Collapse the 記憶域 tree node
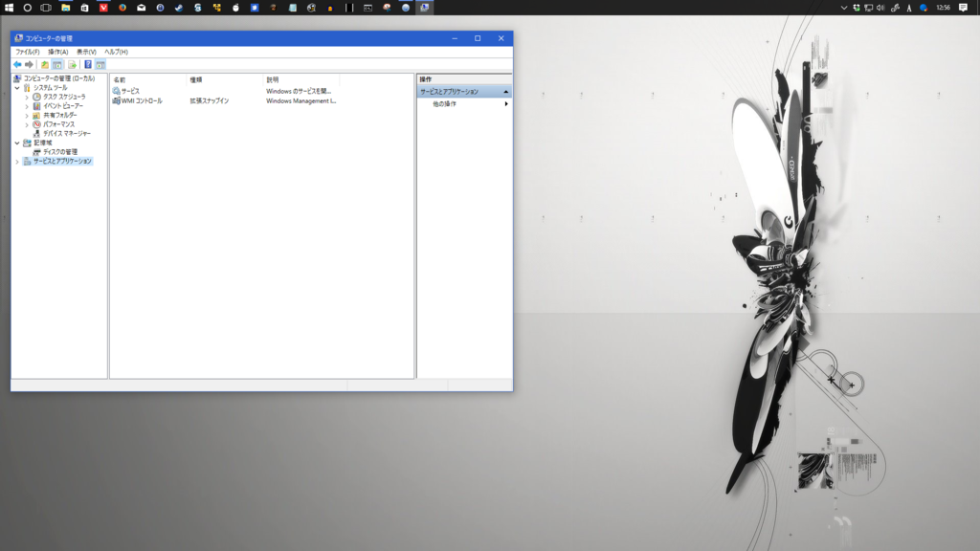Screen dimensions: 980x551 [17, 143]
